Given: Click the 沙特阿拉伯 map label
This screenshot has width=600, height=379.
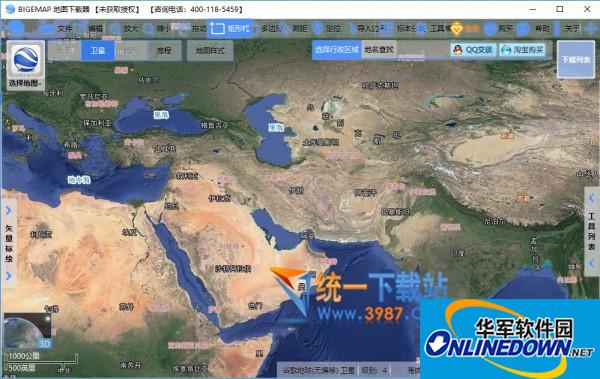Looking at the screenshot, I should 233,269.
